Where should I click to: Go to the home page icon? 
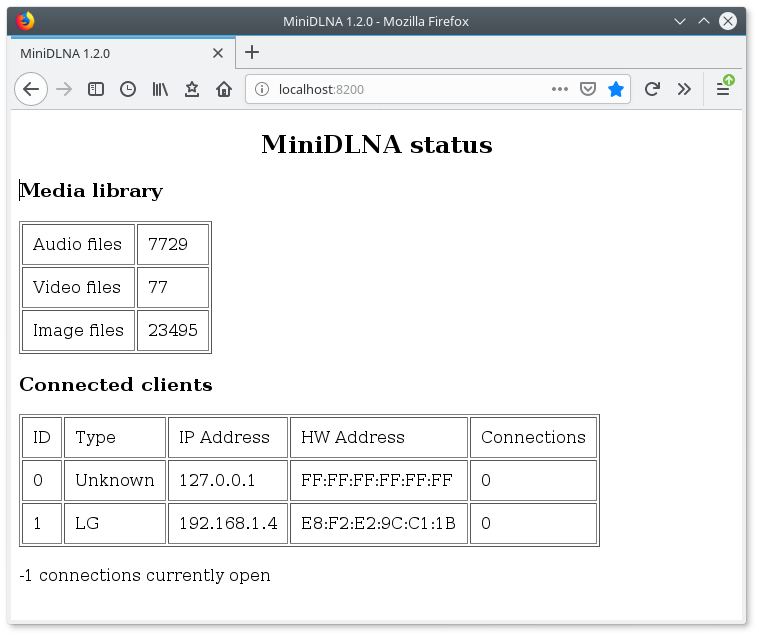[224, 89]
